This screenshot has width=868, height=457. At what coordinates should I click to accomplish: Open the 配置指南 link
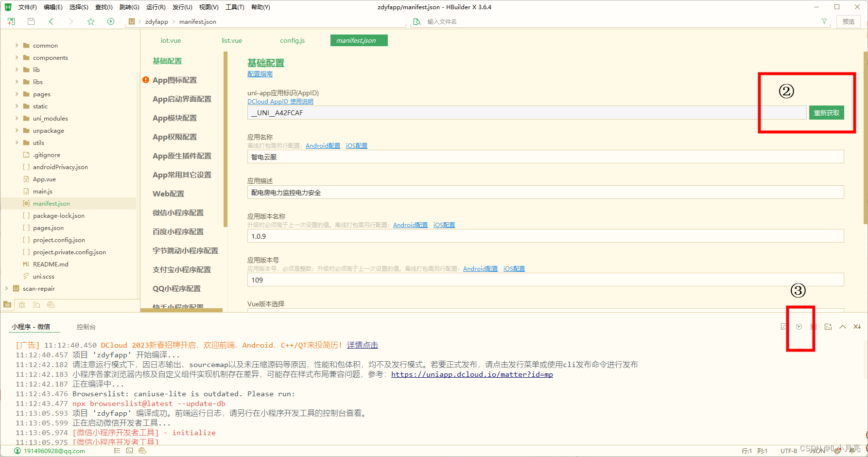260,74
